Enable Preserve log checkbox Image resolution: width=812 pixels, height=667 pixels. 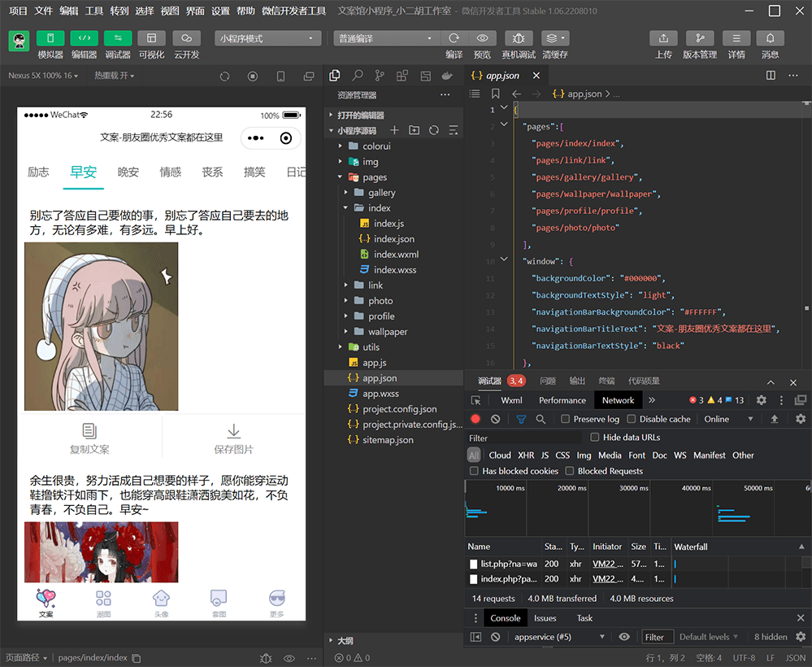point(566,419)
